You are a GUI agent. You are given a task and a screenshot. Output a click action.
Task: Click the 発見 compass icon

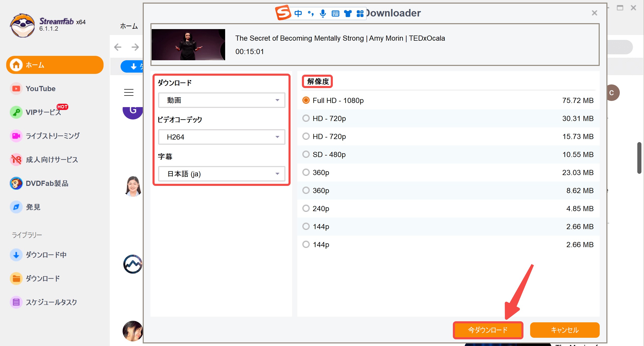click(x=16, y=207)
